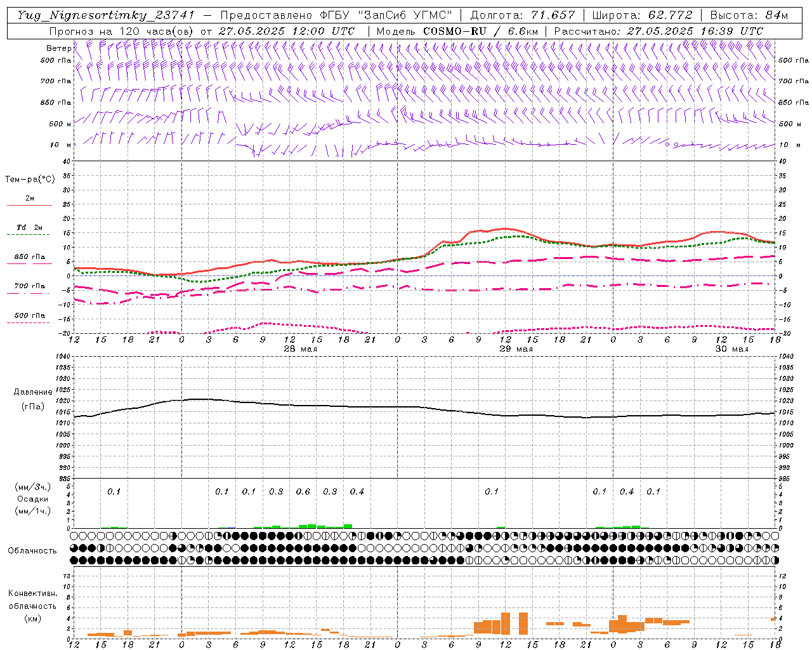Click the (мм/3ч.) unit label

click(33, 487)
